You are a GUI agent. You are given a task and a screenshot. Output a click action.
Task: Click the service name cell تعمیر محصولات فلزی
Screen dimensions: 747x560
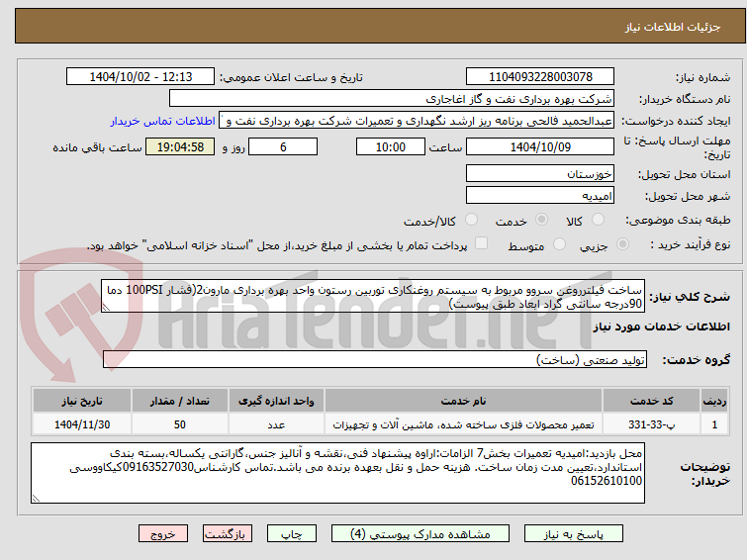(x=464, y=424)
